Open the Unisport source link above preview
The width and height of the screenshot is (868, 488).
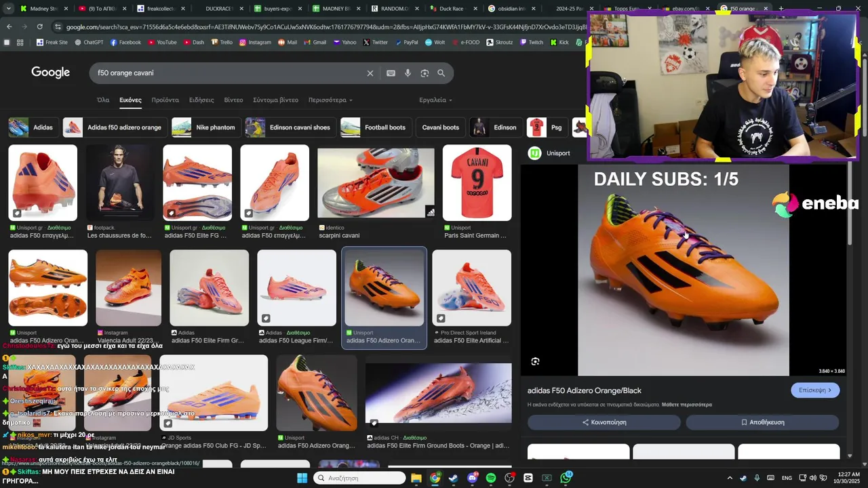[550, 153]
